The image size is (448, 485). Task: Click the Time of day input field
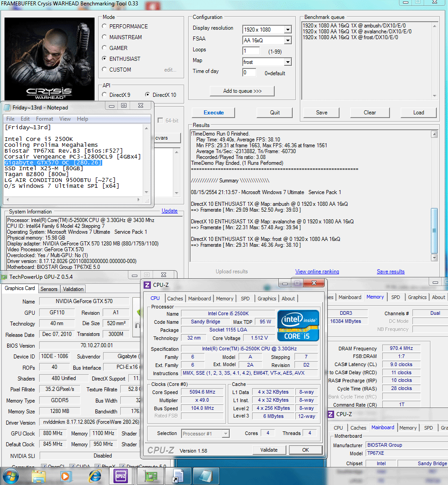(x=249, y=73)
